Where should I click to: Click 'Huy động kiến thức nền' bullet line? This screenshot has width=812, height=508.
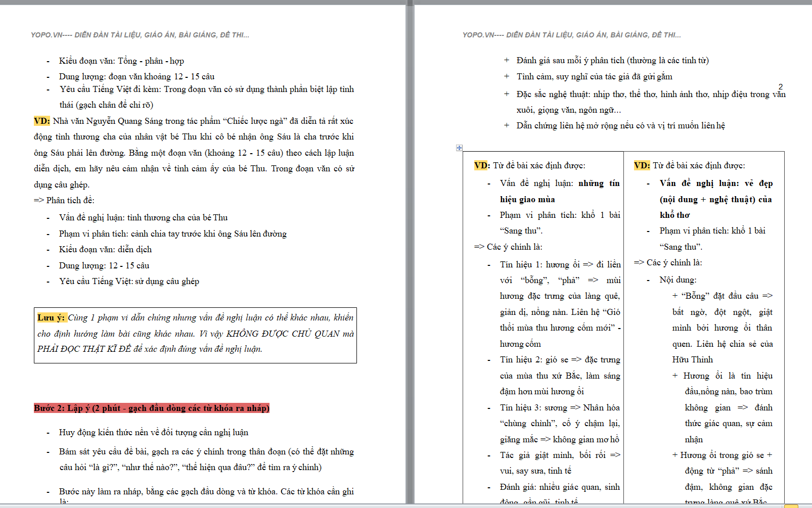click(153, 432)
